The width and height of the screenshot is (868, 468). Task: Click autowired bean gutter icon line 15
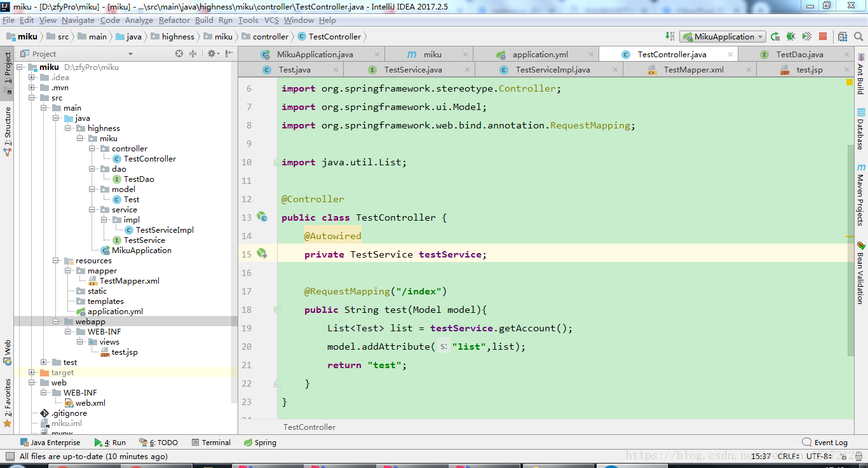(x=262, y=254)
